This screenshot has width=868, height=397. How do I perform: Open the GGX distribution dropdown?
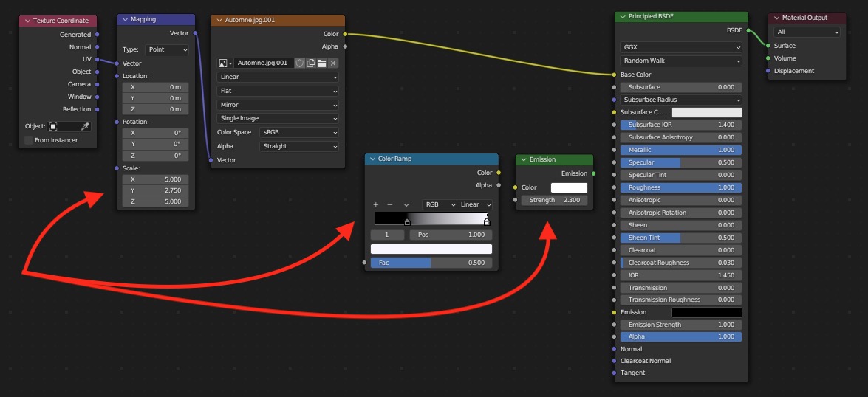coord(681,47)
